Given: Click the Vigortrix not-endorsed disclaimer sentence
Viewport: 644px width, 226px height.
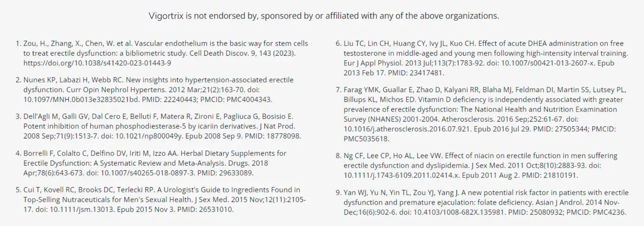Looking at the screenshot, I should 324,16.
